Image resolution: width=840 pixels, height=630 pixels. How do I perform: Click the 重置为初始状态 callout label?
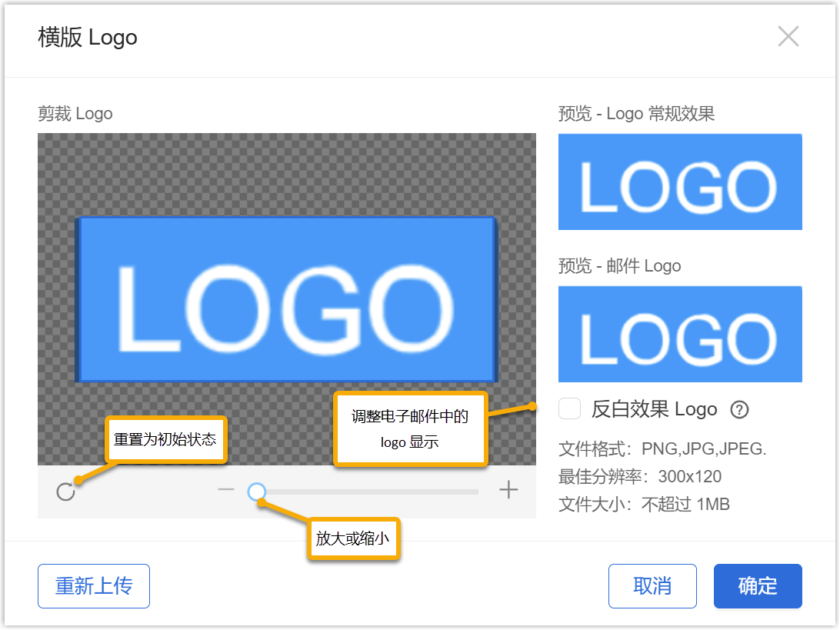(165, 440)
